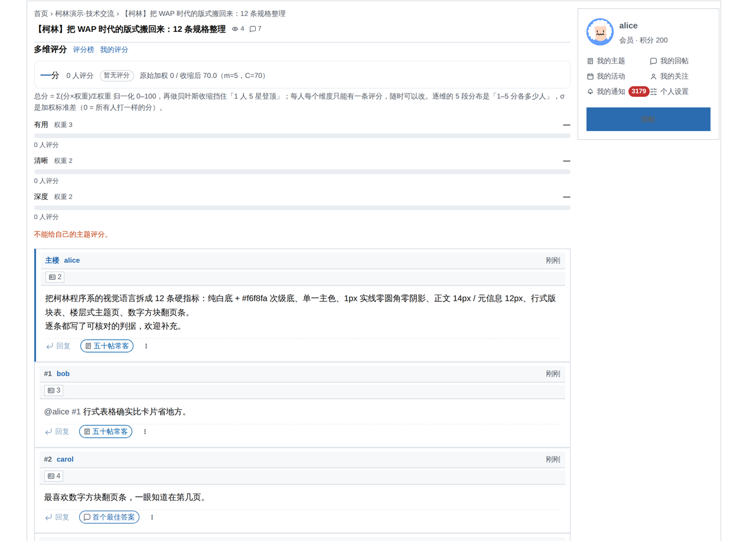Open 柯林演示·技术交流 breadcrumb link
The image size is (756, 541).
pos(84,14)
